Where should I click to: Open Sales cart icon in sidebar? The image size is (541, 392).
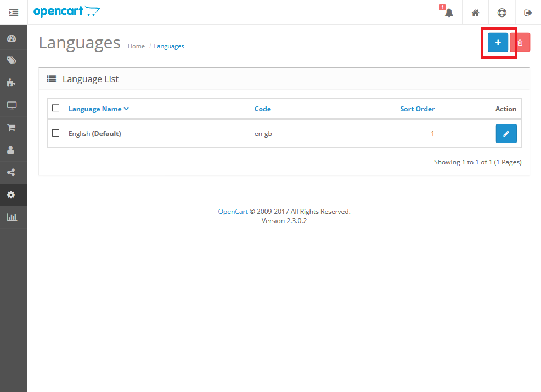click(12, 128)
